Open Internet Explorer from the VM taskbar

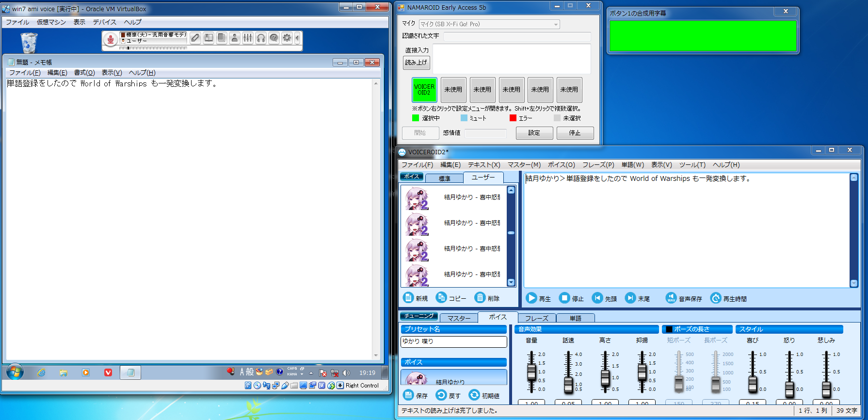pos(42,372)
